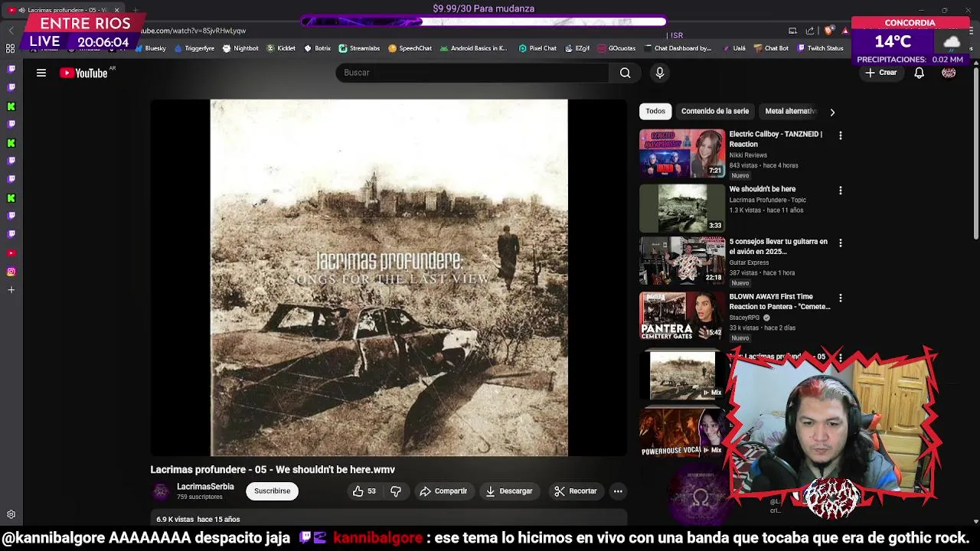The width and height of the screenshot is (980, 551).
Task: Subscribe to LacrimasSerbia channel
Action: click(x=272, y=491)
